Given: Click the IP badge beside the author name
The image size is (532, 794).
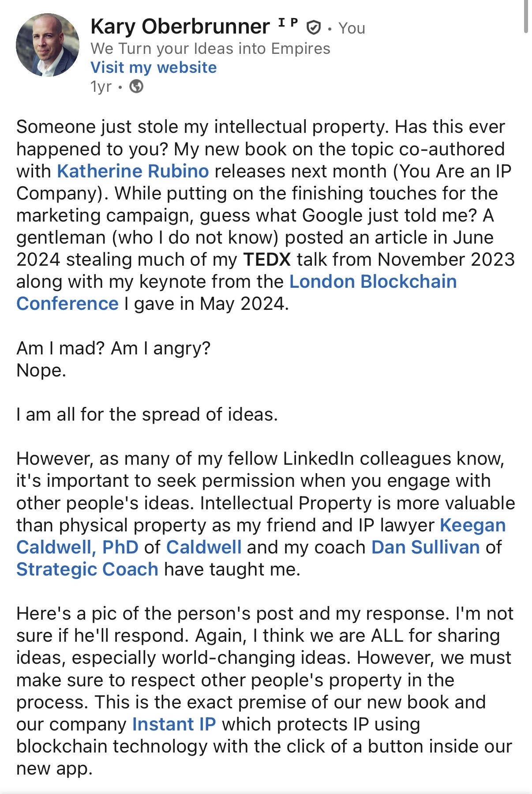Looking at the screenshot, I should pyautogui.click(x=288, y=23).
